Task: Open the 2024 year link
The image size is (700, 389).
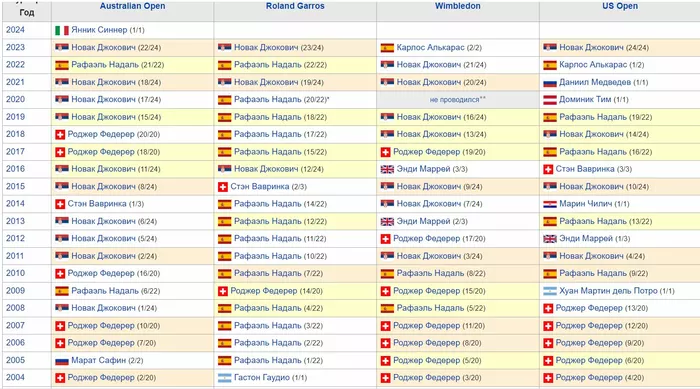Action: pyautogui.click(x=15, y=30)
